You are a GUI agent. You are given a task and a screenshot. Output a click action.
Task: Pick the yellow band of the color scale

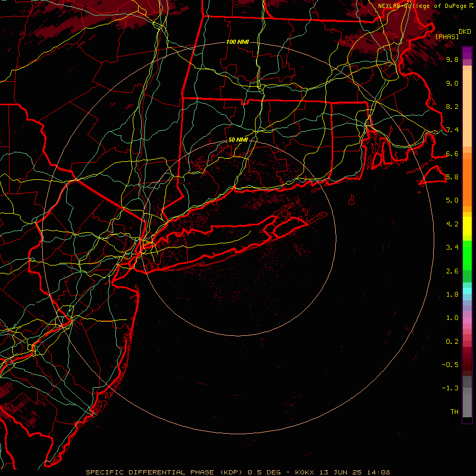pos(467,226)
